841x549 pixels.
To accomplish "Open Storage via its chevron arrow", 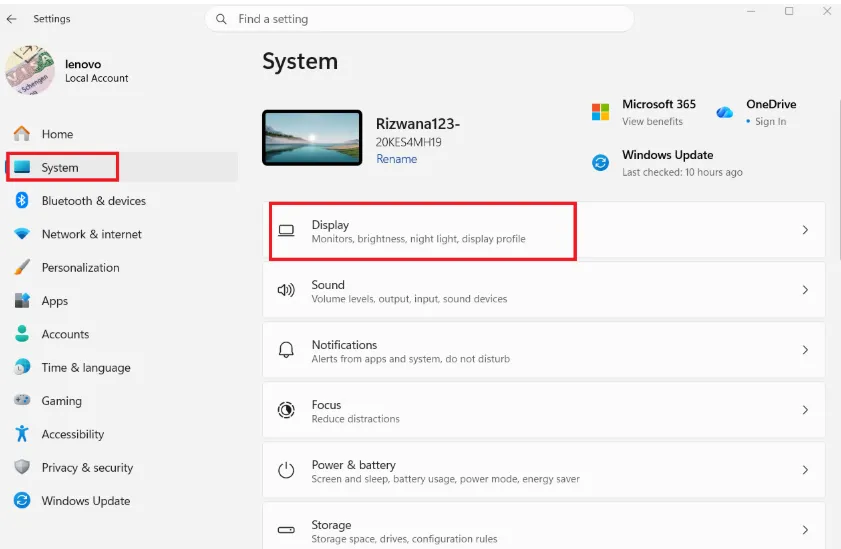I will tap(805, 530).
